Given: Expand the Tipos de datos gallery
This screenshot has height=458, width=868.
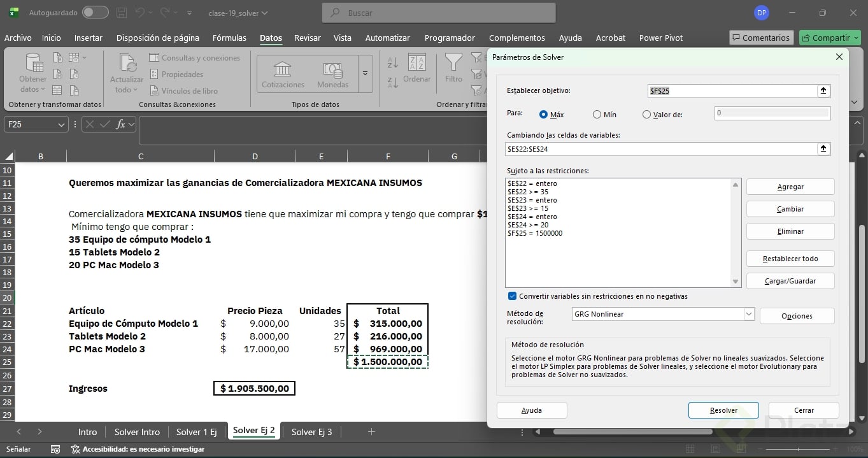Looking at the screenshot, I should coord(366,73).
